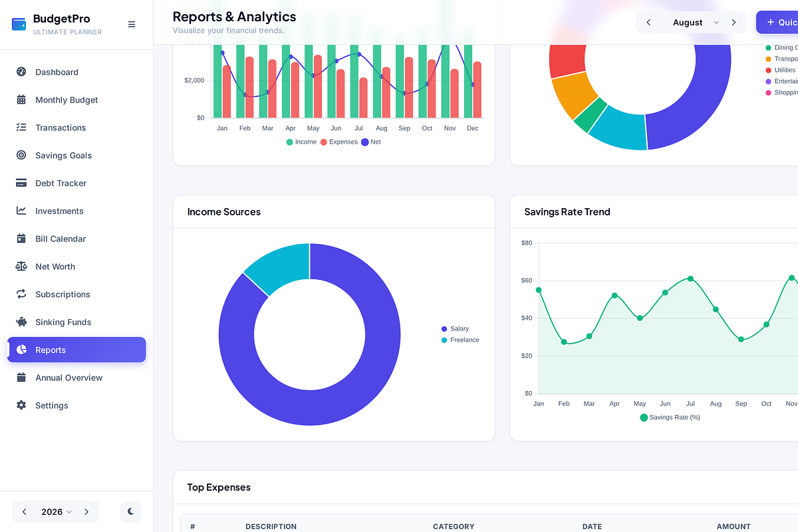The height and width of the screenshot is (532, 798).
Task: Toggle Salary in Income Sources legend
Action: coord(455,329)
